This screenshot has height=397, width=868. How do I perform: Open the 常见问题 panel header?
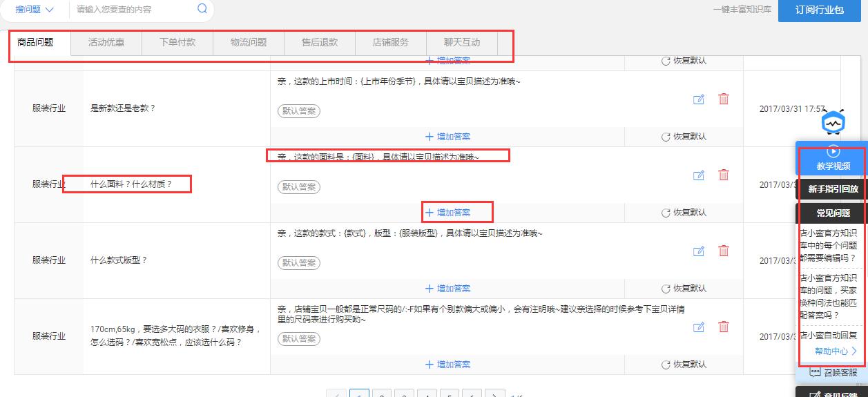[x=833, y=213]
